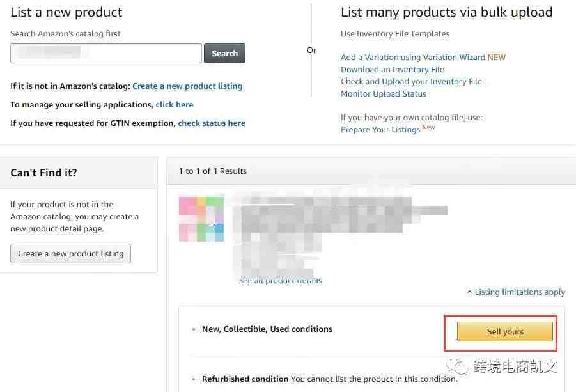Open the Prepare Your Listings link

(x=380, y=129)
